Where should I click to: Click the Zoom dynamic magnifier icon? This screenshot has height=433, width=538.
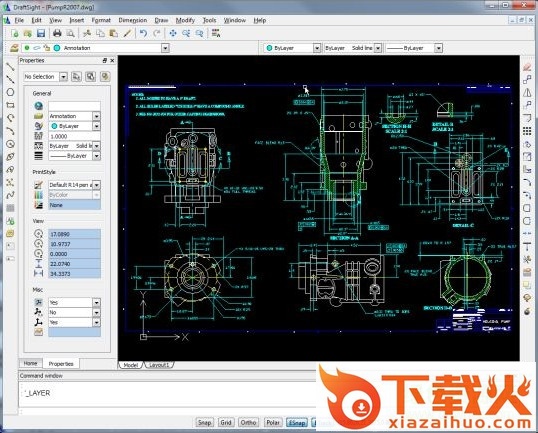click(186, 33)
